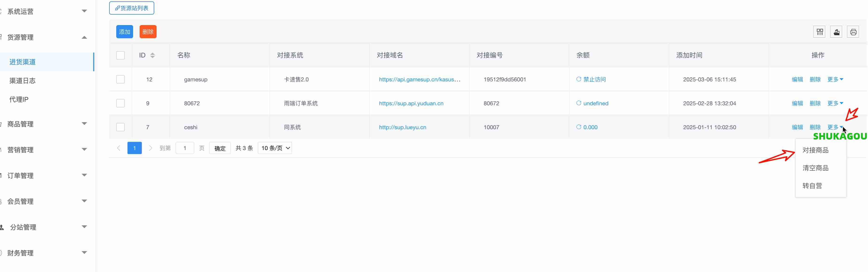The width and height of the screenshot is (868, 272).
Task: Toggle the select-all header checkbox
Action: pos(120,55)
